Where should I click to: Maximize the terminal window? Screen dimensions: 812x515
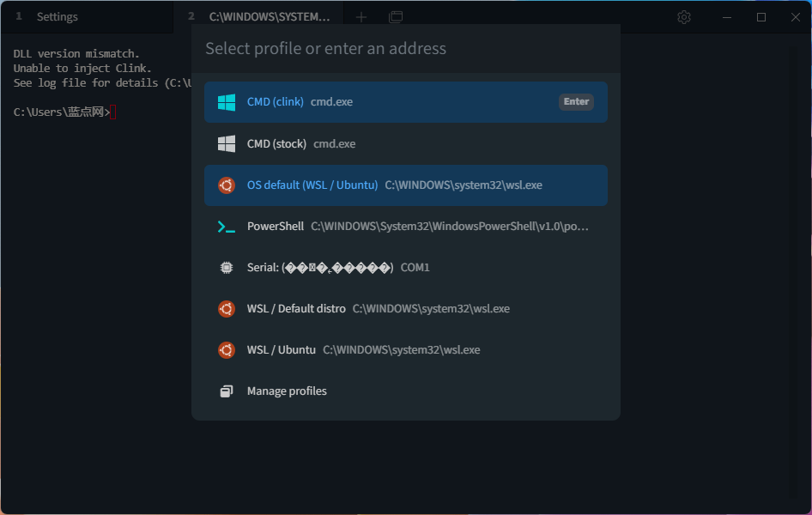point(761,17)
